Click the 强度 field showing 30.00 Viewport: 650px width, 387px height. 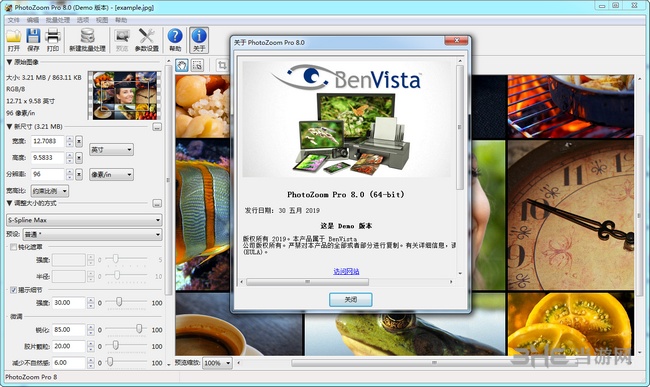69,303
